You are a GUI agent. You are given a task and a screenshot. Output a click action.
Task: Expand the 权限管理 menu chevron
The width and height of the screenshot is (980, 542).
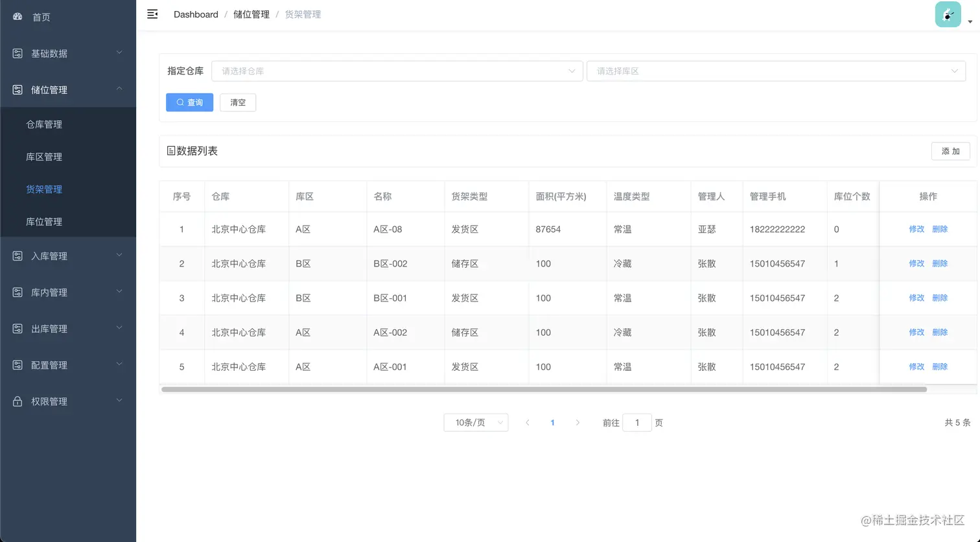pyautogui.click(x=119, y=401)
